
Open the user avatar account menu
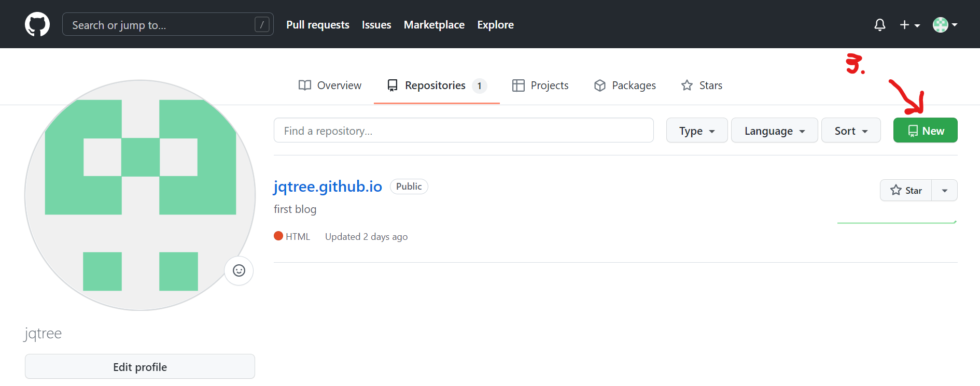[x=945, y=24]
